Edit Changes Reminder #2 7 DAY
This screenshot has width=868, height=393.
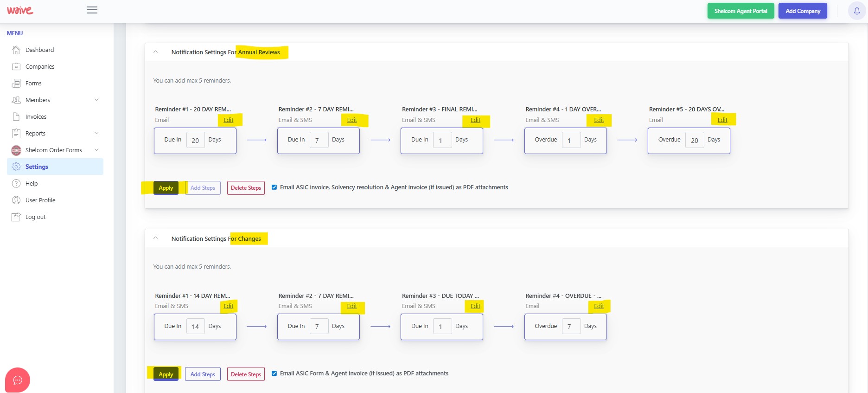pos(352,306)
